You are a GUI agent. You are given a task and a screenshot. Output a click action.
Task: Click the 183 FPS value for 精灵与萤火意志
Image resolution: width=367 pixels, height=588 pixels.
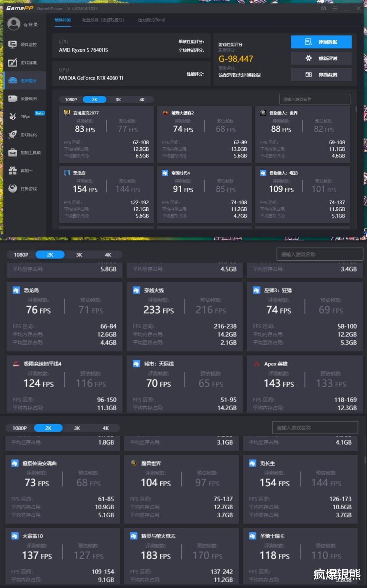156,555
